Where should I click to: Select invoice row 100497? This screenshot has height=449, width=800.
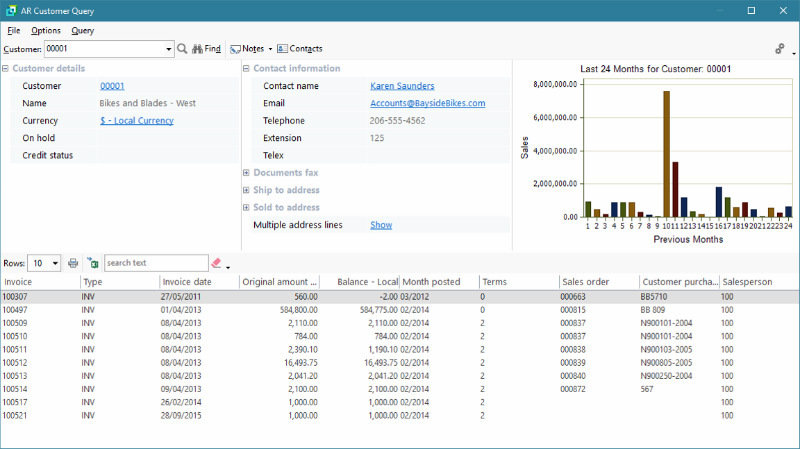pyautogui.click(x=400, y=310)
